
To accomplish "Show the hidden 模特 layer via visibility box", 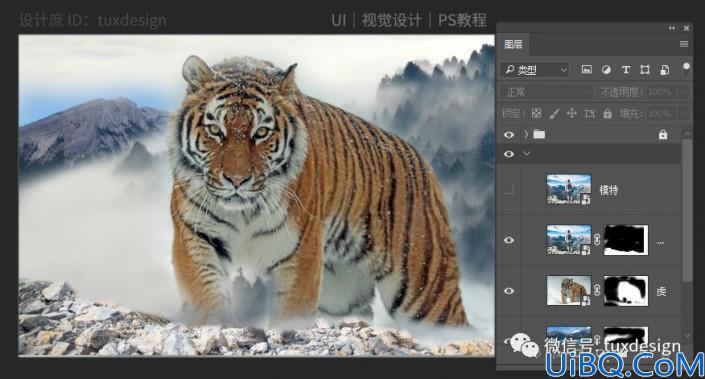I will [509, 190].
